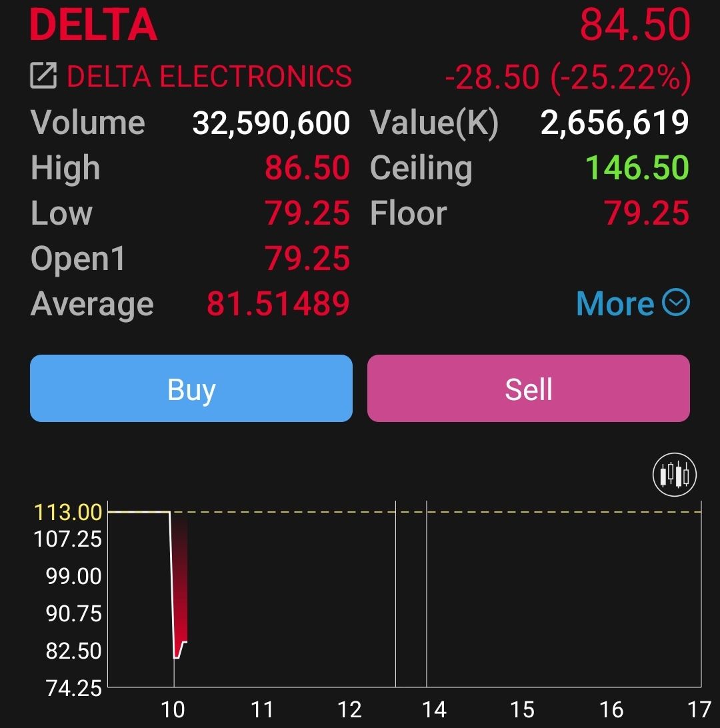Select the 14 hour mark on chart axis
Screen dimensions: 720x728
click(x=434, y=709)
